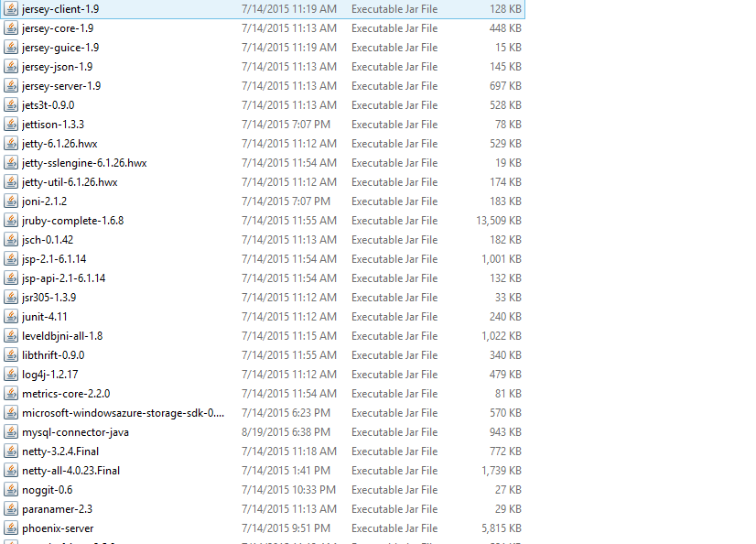The image size is (756, 544).
Task: Click the jar icon beside jsch-0.1.42
Action: (x=11, y=240)
